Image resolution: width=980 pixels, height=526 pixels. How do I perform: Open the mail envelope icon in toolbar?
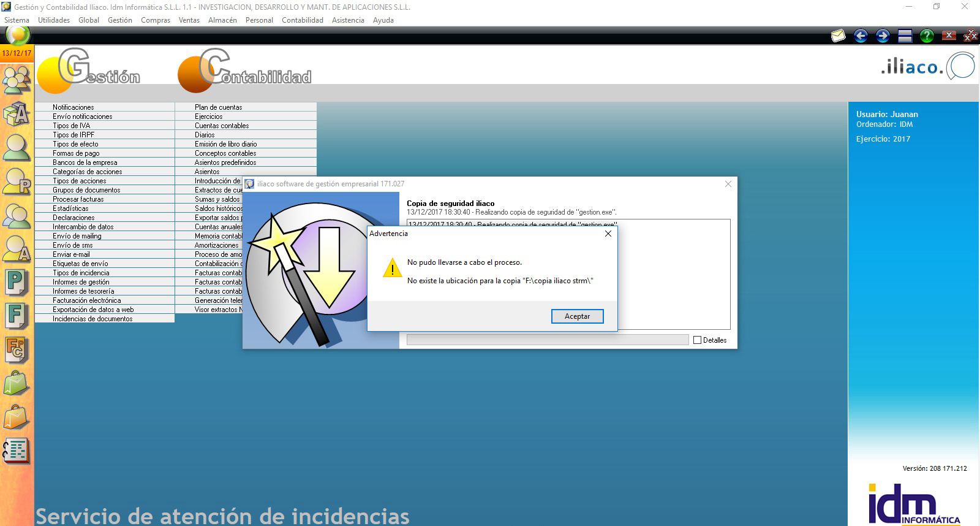[838, 36]
